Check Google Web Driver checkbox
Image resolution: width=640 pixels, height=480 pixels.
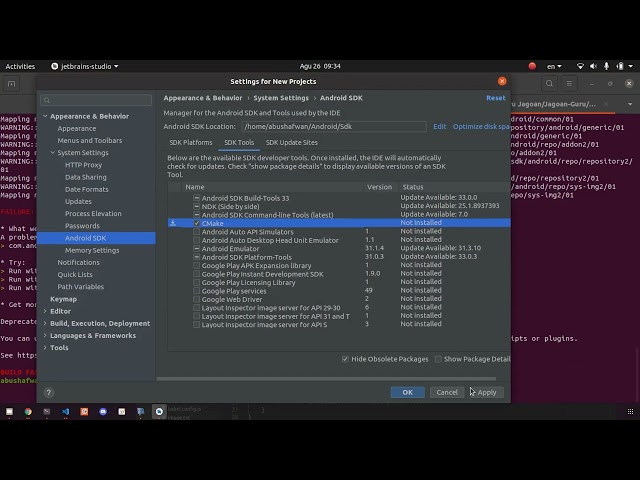[197, 299]
